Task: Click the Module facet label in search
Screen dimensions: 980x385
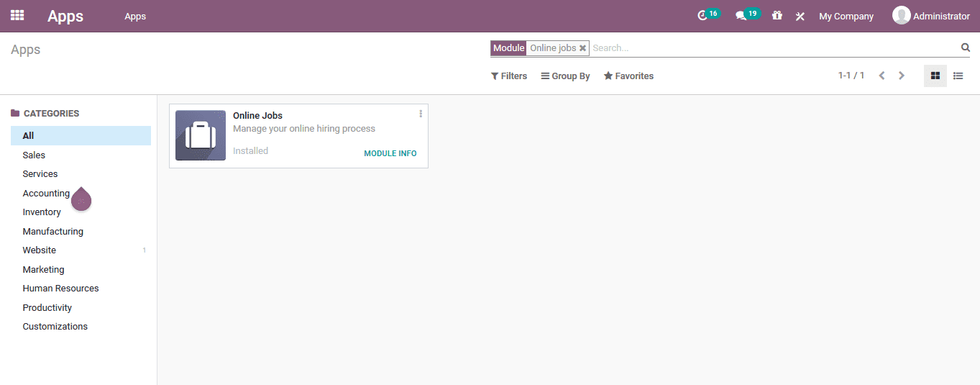Action: coord(508,48)
